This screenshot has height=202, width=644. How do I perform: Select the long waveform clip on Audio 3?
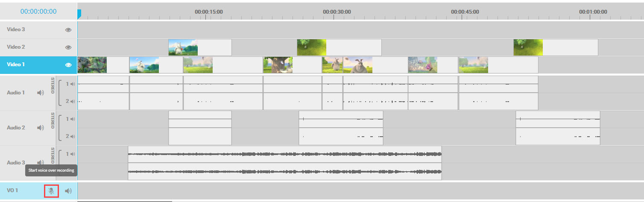click(284, 163)
